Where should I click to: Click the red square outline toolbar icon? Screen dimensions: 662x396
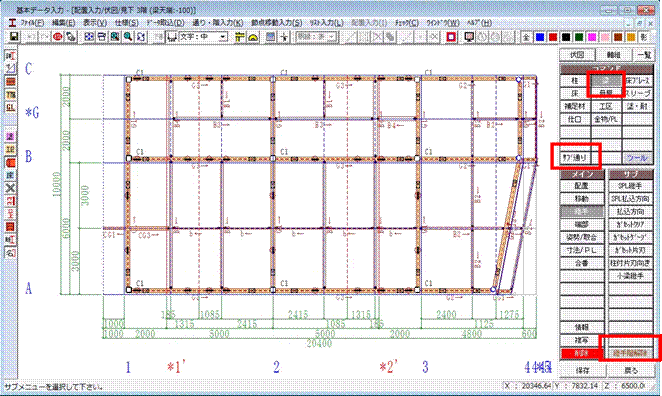[x=451, y=37]
